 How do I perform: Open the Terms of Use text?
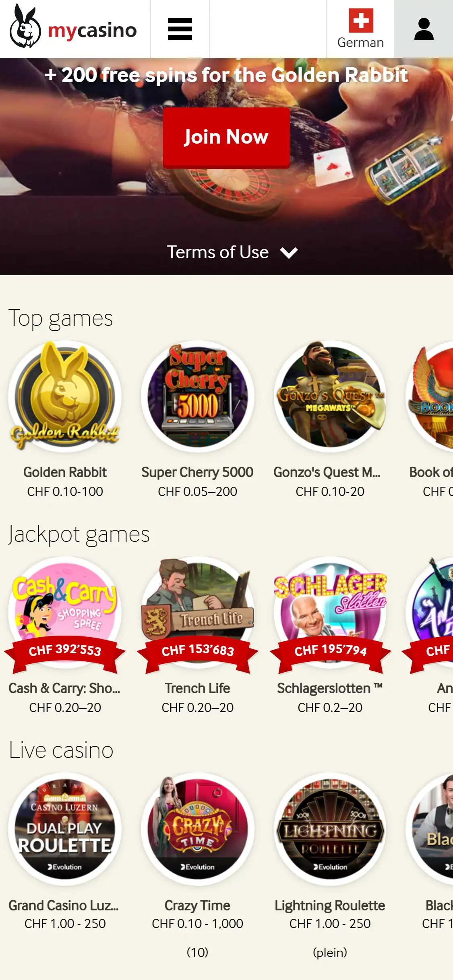[218, 252]
